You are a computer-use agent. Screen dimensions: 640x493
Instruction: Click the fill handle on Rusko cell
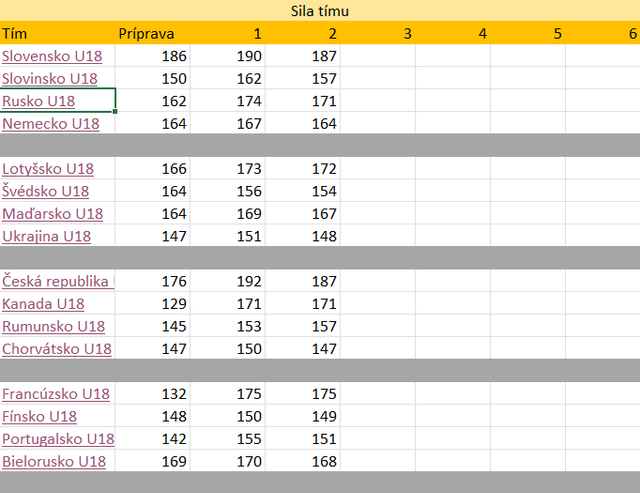point(115,111)
